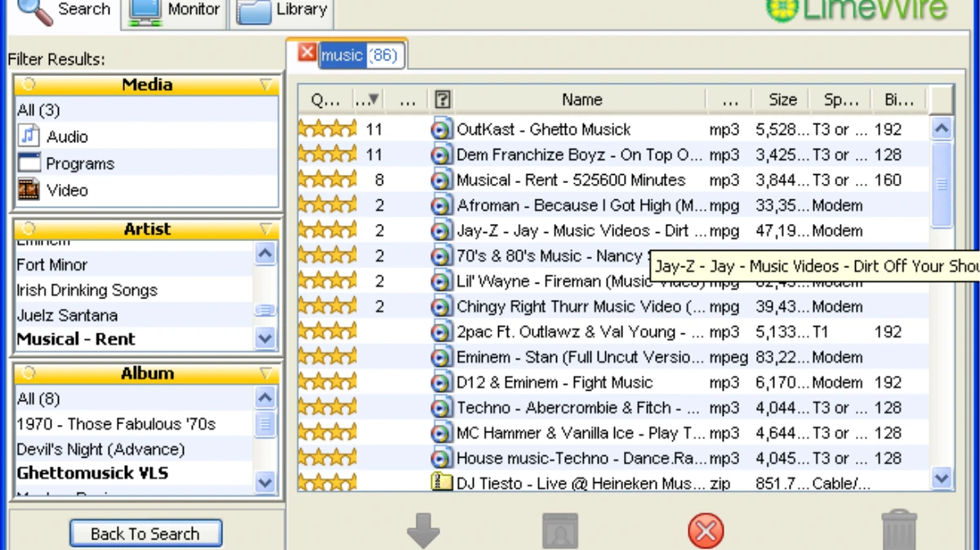Choose Fort Minor in Artist list
This screenshot has height=550, width=980.
point(52,265)
